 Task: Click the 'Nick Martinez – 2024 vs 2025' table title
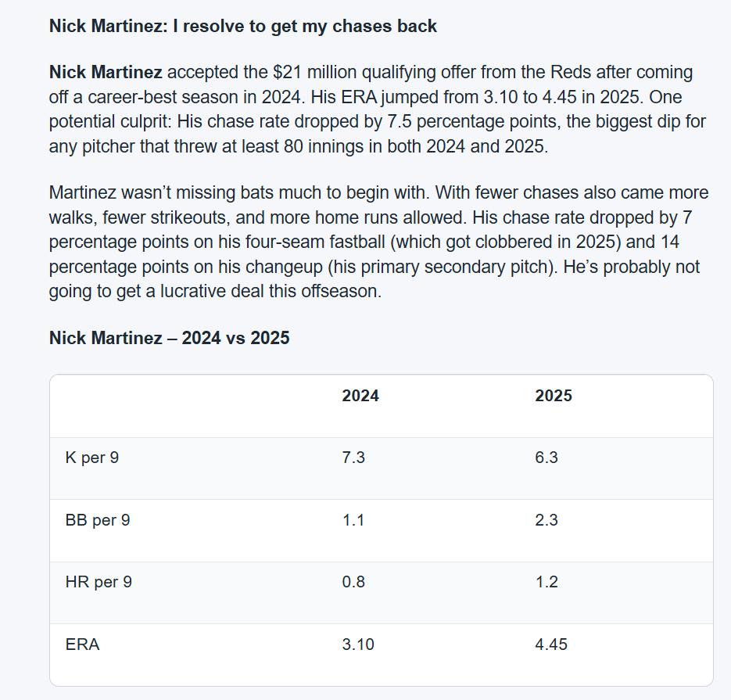pos(169,338)
